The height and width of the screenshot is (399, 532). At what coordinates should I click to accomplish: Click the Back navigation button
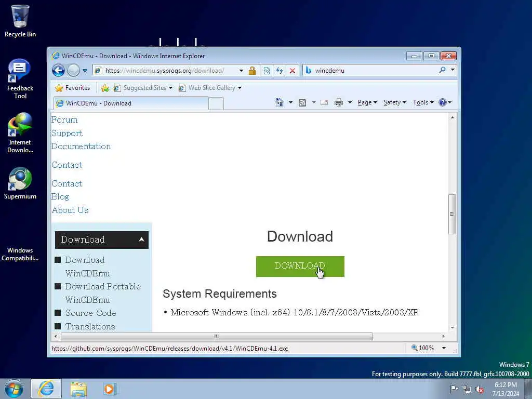pos(58,71)
